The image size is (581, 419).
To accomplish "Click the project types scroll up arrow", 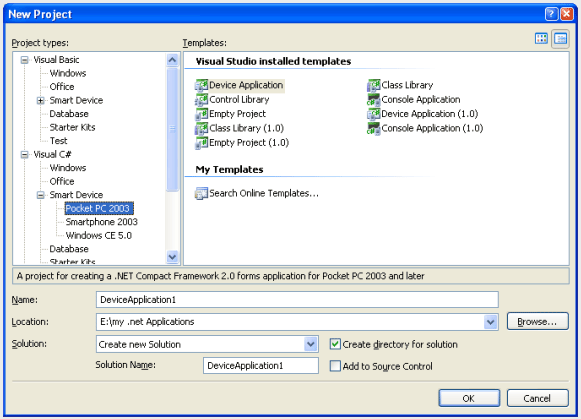I will pyautogui.click(x=172, y=60).
